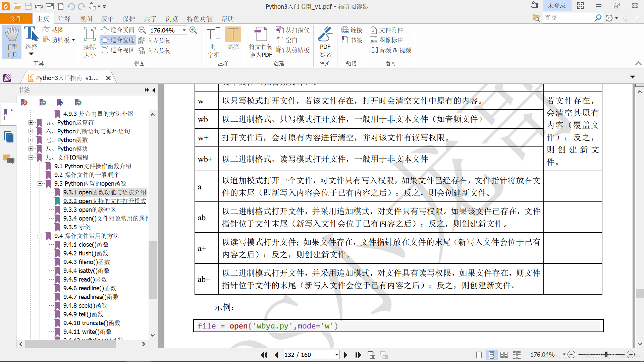Open bookmark 9.4.5 read()函数
This screenshot has height=362, width=644.
85,279
